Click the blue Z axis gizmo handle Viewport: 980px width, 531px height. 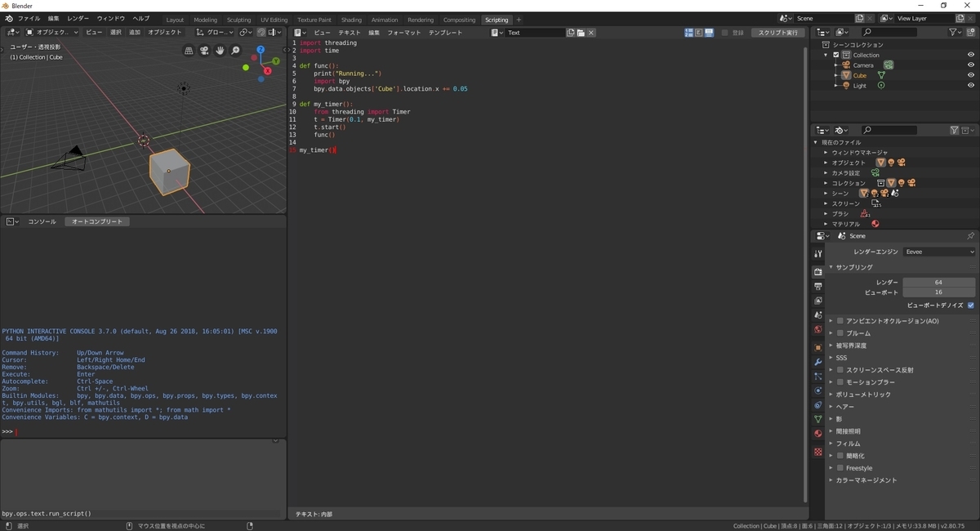tap(261, 50)
